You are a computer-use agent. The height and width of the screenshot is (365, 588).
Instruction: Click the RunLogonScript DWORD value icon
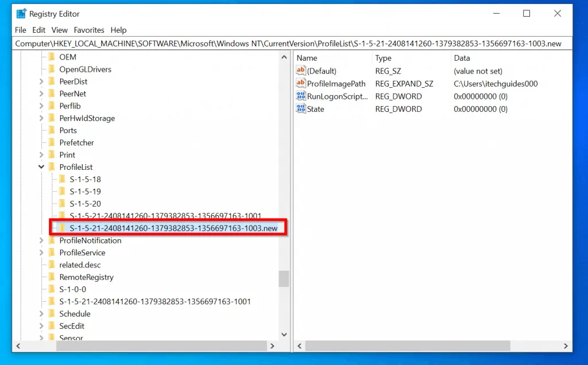tap(301, 96)
